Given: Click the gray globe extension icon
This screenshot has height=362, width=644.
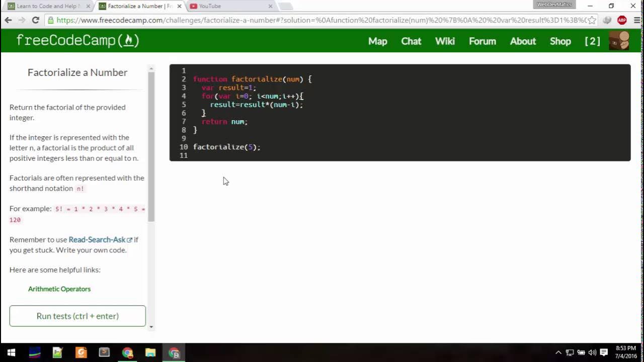Looking at the screenshot, I should [x=607, y=20].
